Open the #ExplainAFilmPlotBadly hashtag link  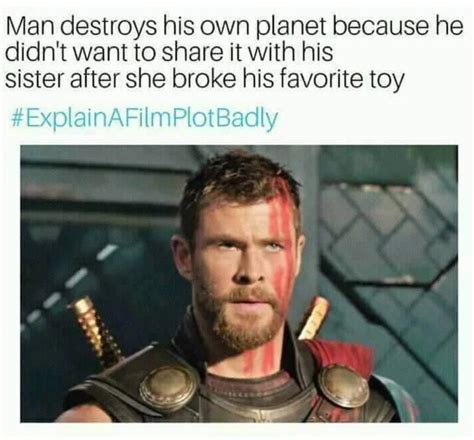point(144,118)
